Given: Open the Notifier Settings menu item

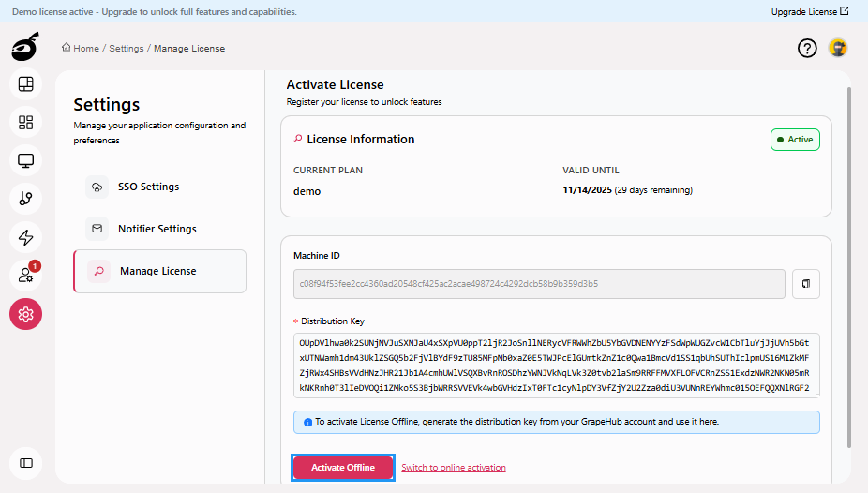Looking at the screenshot, I should tap(160, 229).
